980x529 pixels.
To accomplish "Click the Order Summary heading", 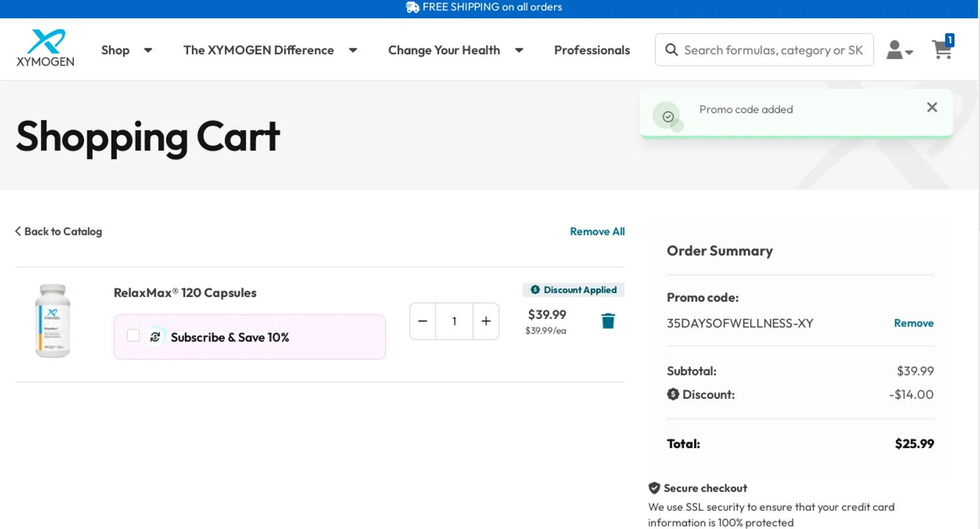I will [x=719, y=250].
